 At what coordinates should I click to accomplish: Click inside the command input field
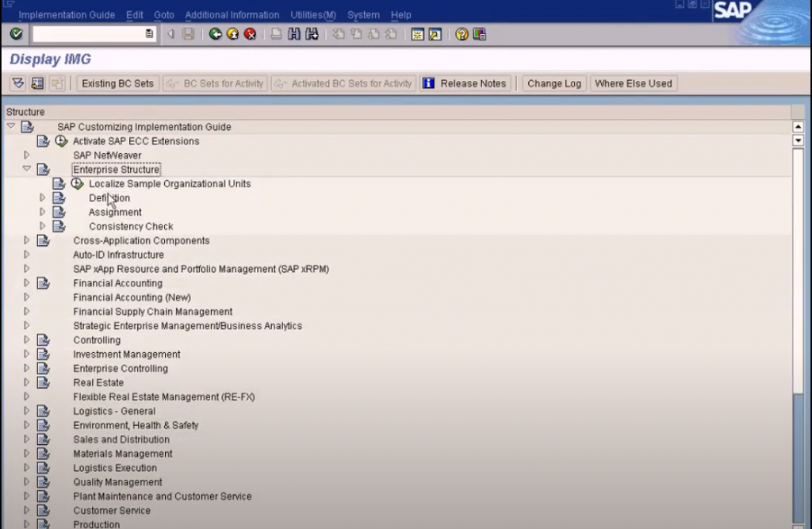[x=89, y=34]
